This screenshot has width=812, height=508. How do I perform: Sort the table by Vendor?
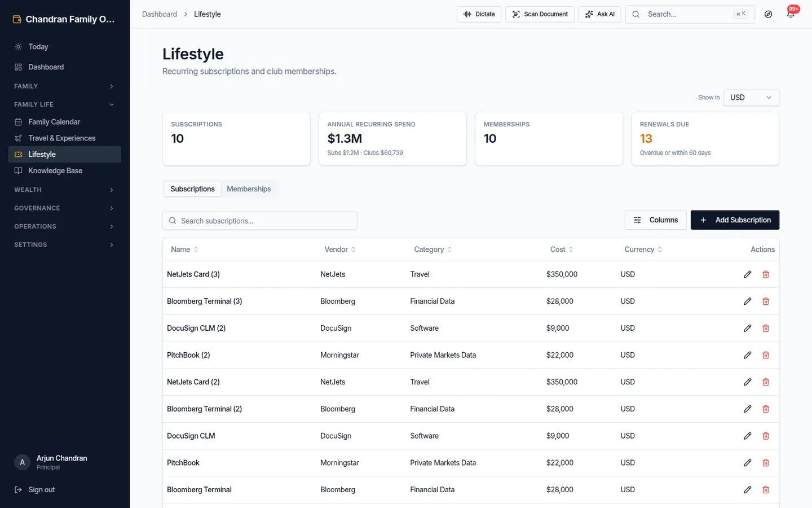(x=340, y=249)
